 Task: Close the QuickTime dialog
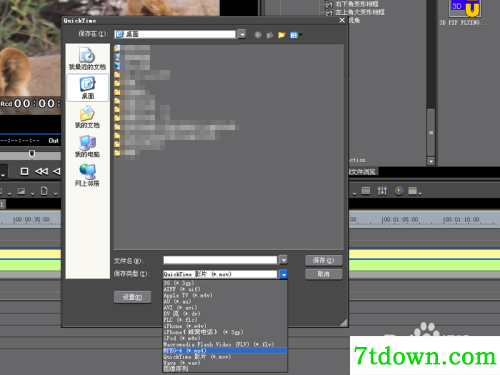(x=342, y=20)
